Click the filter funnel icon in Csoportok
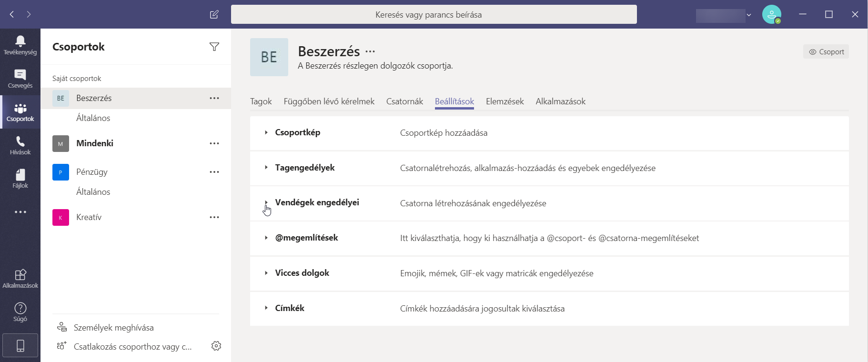Viewport: 868px width, 362px height. [x=214, y=47]
